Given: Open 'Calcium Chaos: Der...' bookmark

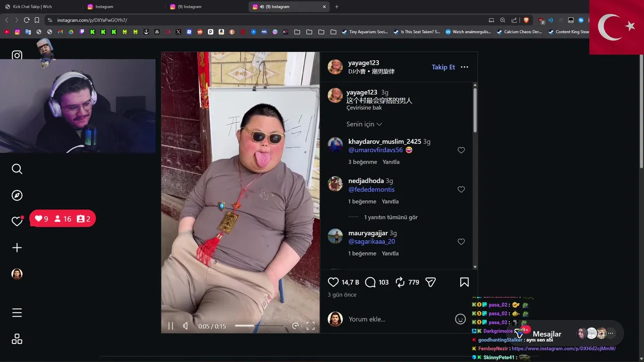Looking at the screenshot, I should pos(519,32).
